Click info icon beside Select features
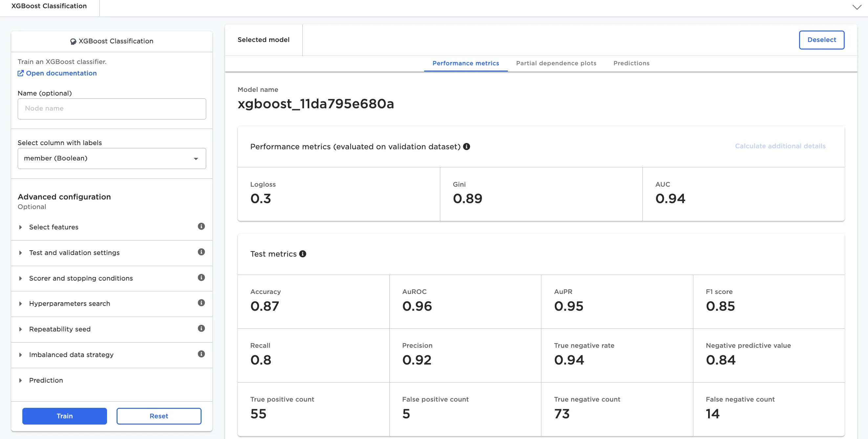The image size is (868, 439). click(x=201, y=226)
